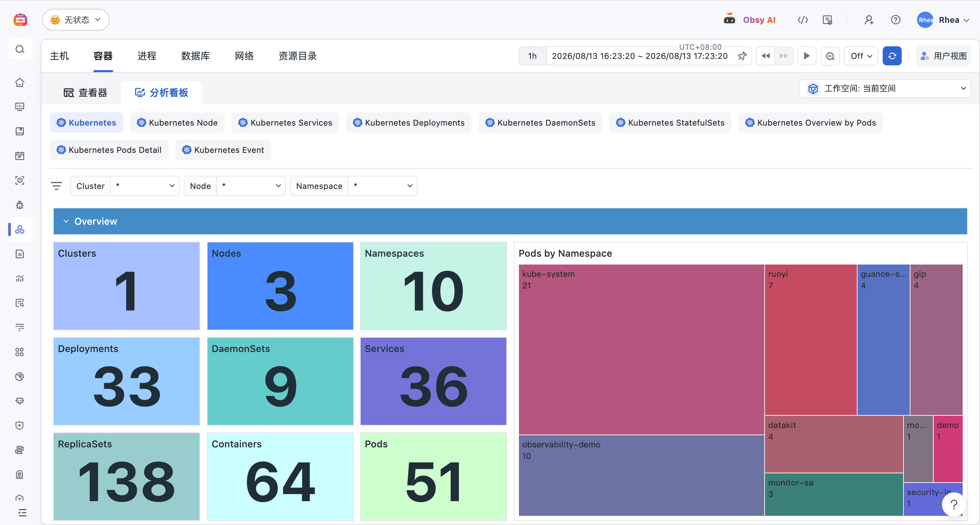
Task: Open the document-with-magnifier icon in sidebar
Action: (x=20, y=303)
